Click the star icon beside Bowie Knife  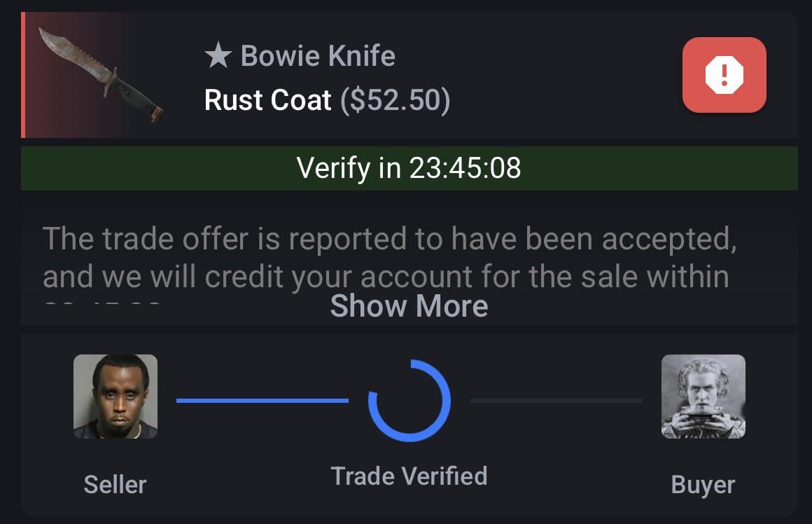218,56
